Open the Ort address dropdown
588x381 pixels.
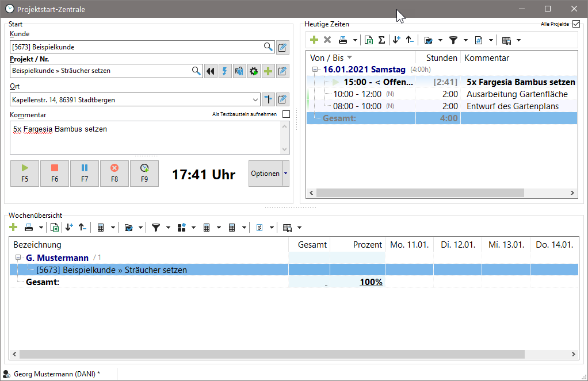[x=255, y=99]
